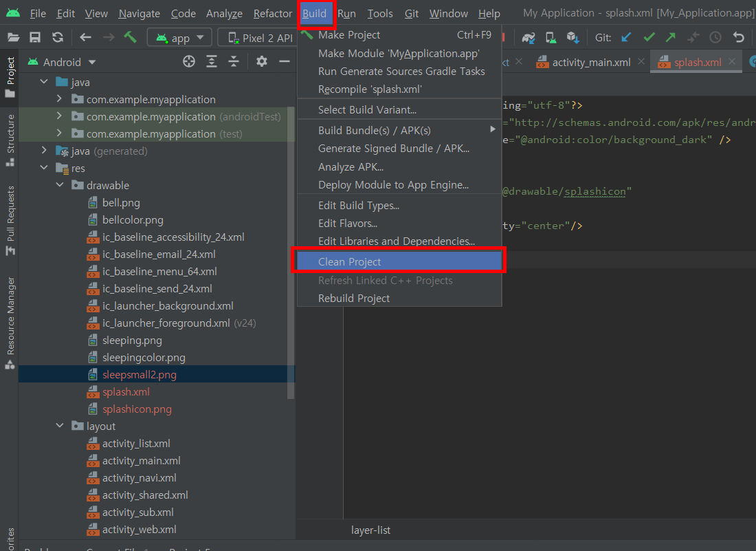Open the Resource Manager tool window
Viewport: 756px width, 551px height.
pyautogui.click(x=10, y=323)
